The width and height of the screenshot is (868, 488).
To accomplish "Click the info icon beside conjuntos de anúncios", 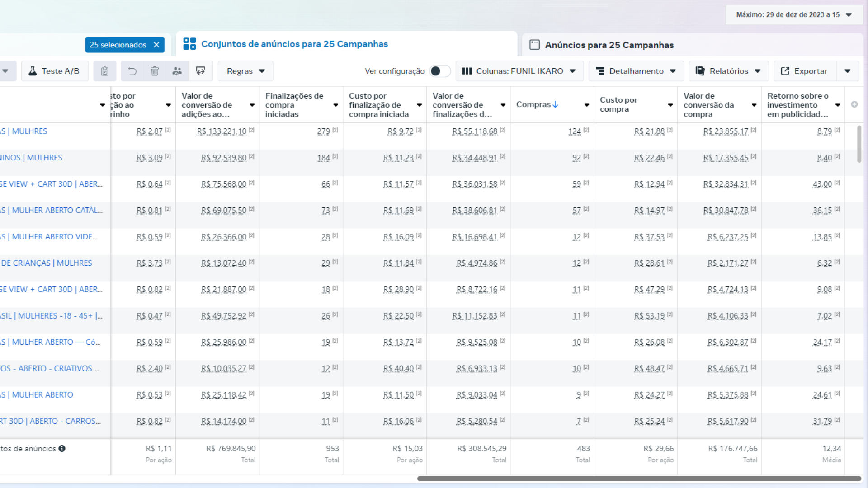I will 62,448.
